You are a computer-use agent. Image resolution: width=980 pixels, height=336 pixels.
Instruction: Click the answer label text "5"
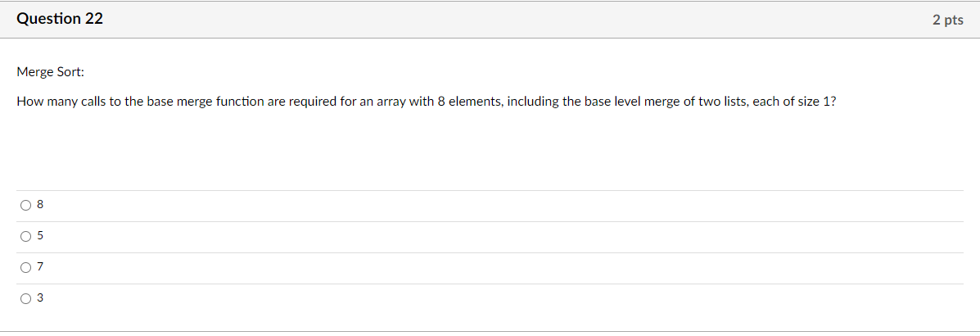41,236
